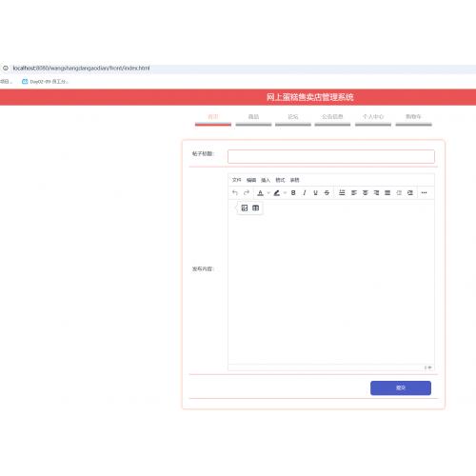Viewport: 476px width, 476px height.
Task: Apply bold formatting with the B icon
Action: (x=293, y=192)
